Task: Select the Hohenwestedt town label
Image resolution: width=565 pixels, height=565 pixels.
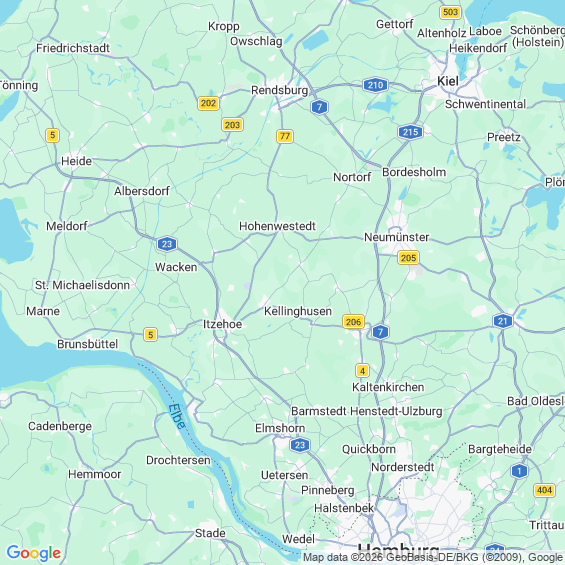Action: point(277,226)
